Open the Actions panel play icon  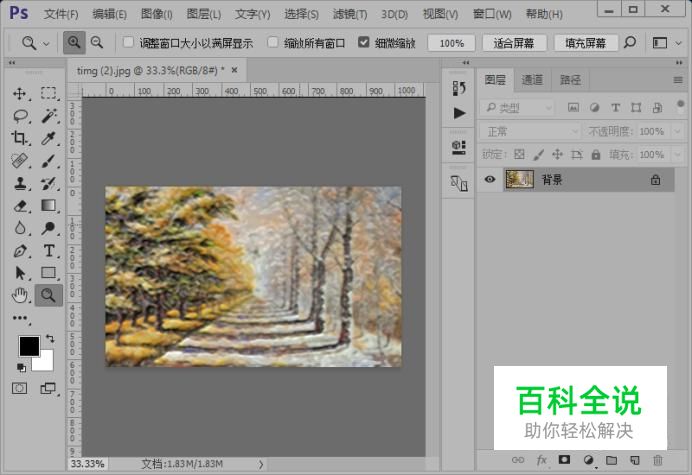pos(459,113)
